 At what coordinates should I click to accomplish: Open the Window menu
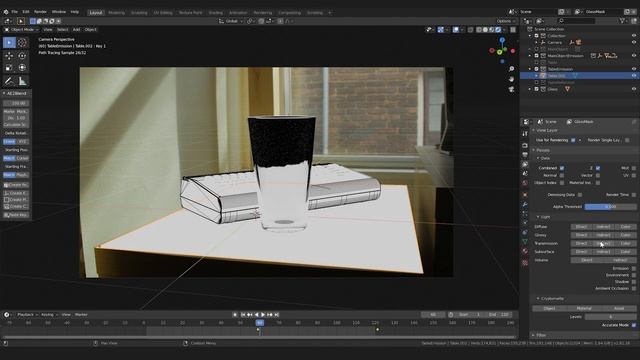(x=59, y=12)
